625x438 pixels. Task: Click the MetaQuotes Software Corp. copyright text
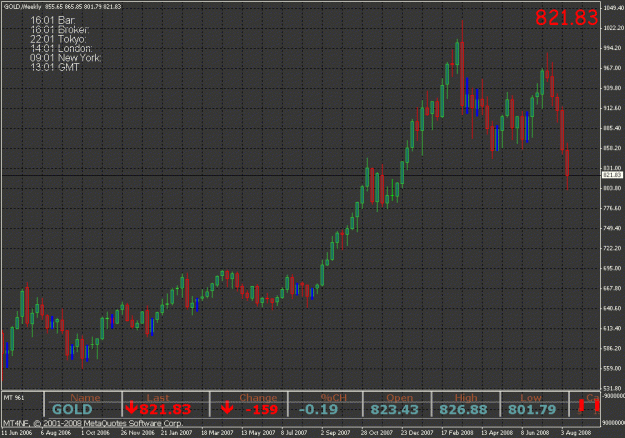coord(93,423)
